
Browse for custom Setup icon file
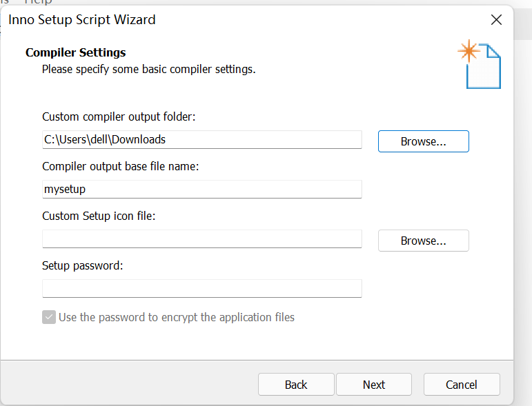pos(424,241)
